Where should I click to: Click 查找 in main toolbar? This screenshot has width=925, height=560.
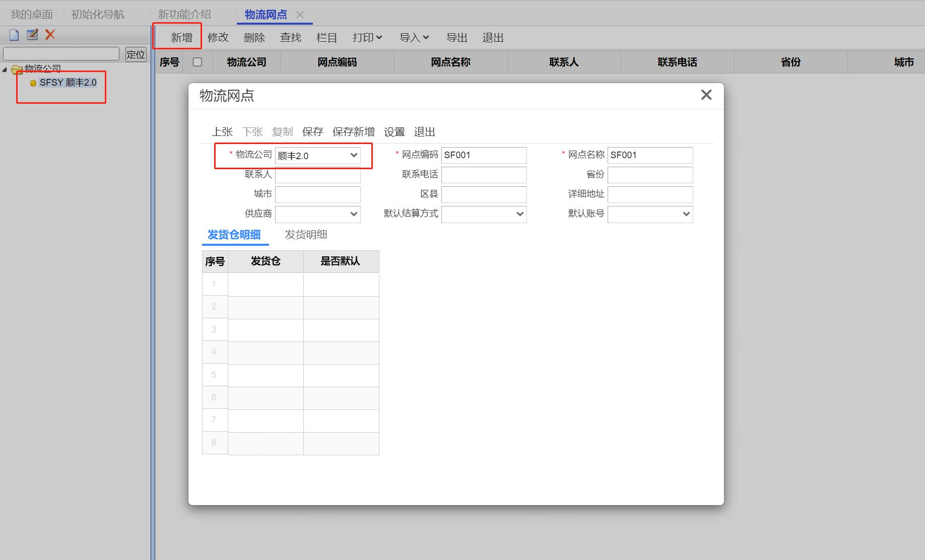(x=291, y=37)
